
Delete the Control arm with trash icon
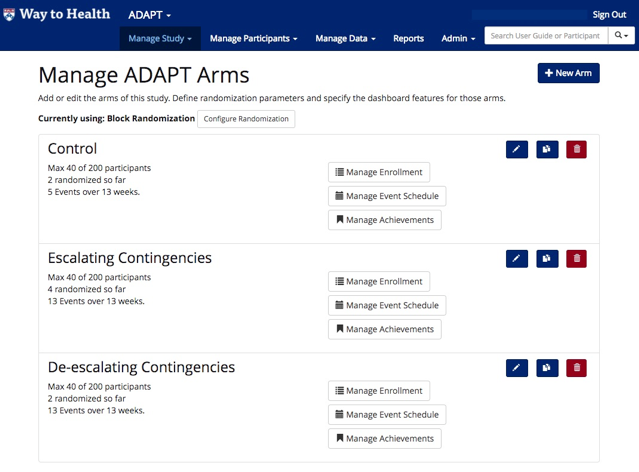576,150
